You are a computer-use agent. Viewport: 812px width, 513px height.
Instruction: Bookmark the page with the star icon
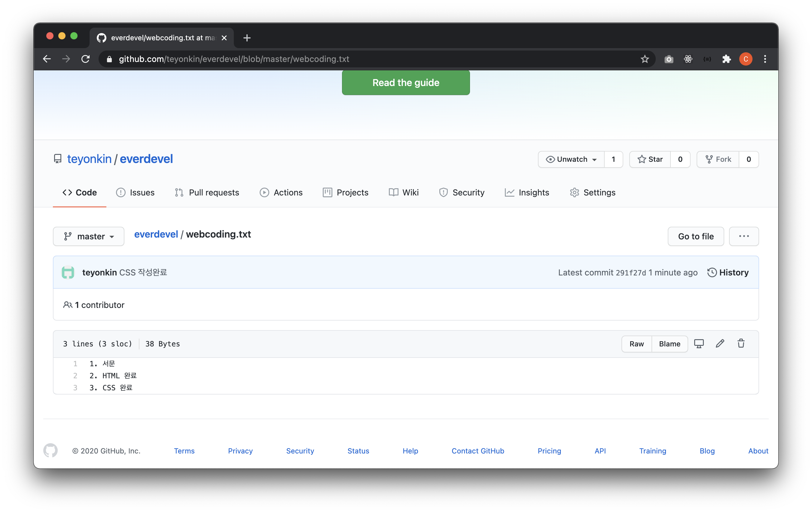pyautogui.click(x=644, y=59)
